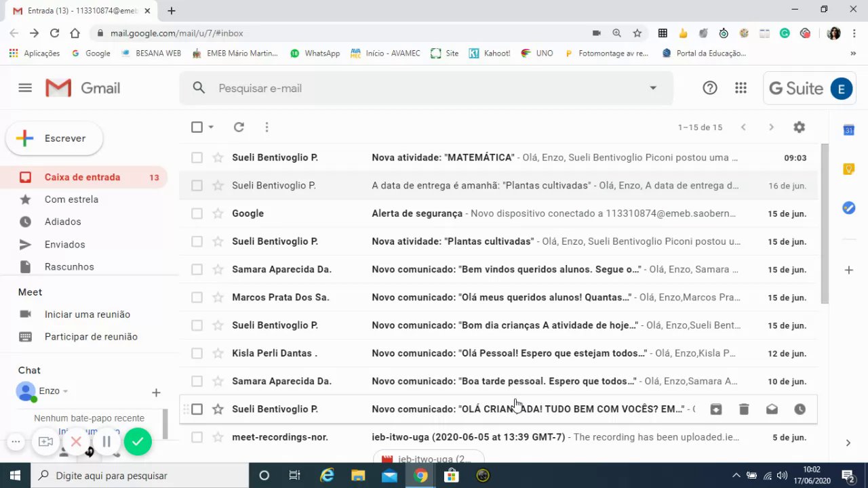This screenshot has height=488, width=868.
Task: Check the Google Alerta de segurança email
Action: point(197,213)
